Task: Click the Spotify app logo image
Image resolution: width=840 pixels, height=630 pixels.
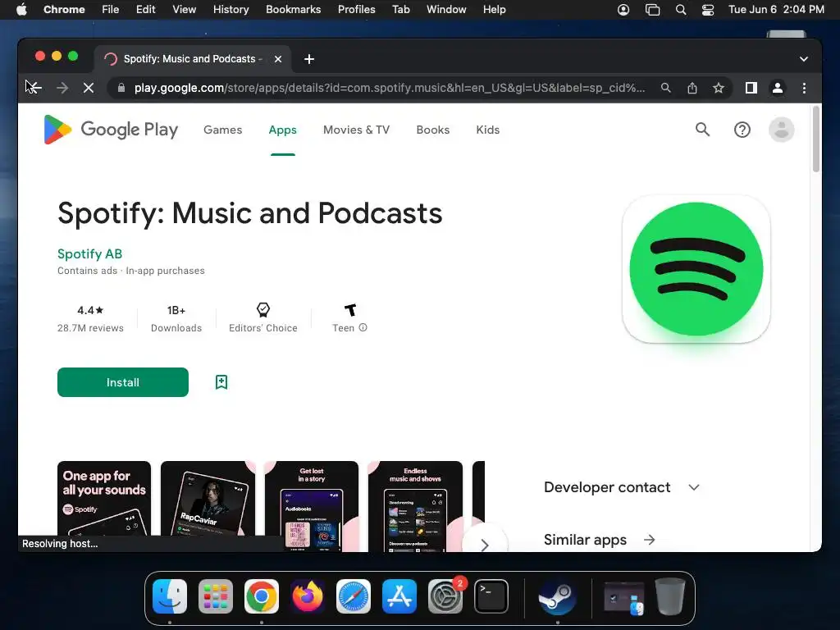Action: coord(696,269)
